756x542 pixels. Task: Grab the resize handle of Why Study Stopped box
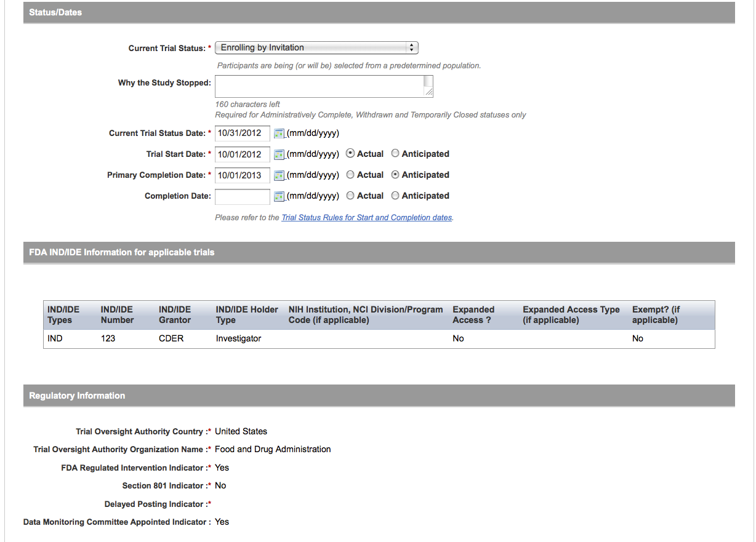coord(429,93)
